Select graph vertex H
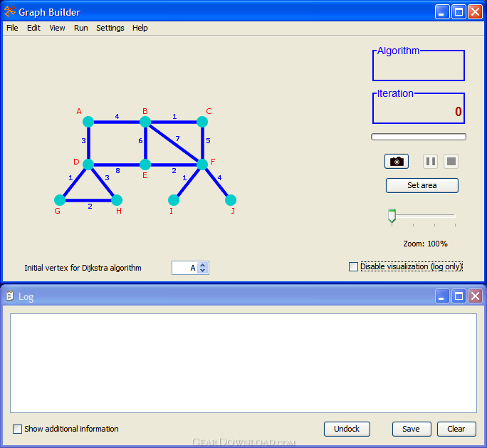This screenshot has height=448, width=487. pos(117,200)
